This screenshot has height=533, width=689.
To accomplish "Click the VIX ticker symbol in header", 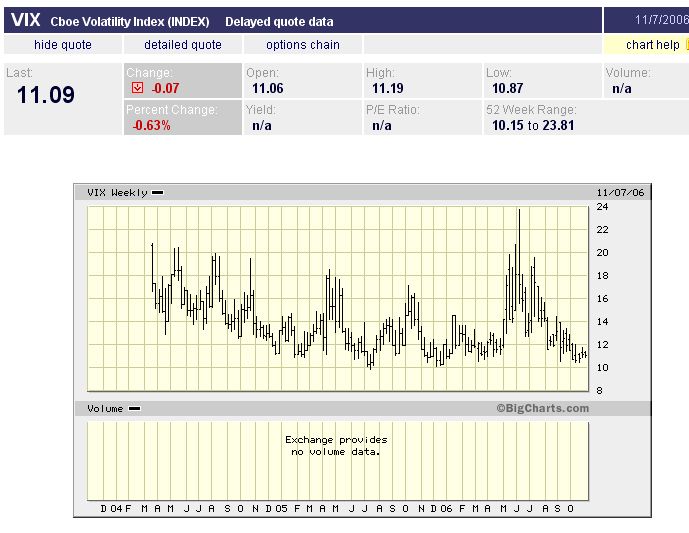I will coord(25,20).
